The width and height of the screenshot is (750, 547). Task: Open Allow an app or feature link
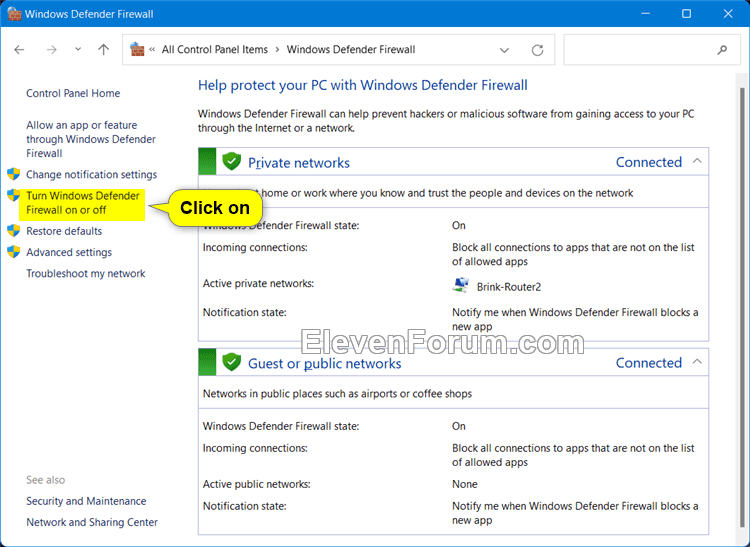(91, 139)
